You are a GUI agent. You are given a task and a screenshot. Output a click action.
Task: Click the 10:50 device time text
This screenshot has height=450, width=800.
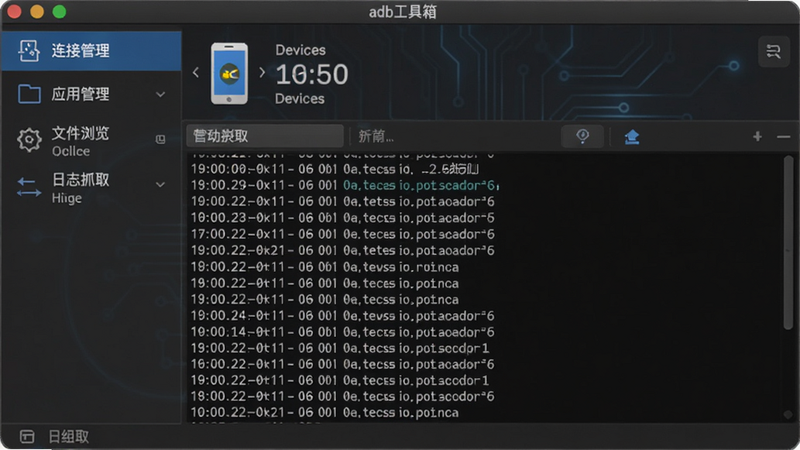312,74
